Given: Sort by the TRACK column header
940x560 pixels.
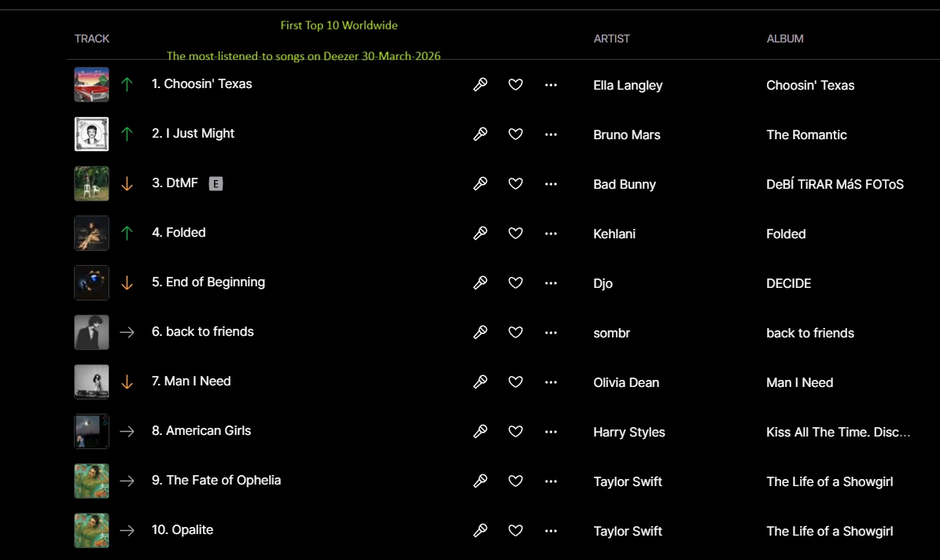Looking at the screenshot, I should tap(92, 39).
